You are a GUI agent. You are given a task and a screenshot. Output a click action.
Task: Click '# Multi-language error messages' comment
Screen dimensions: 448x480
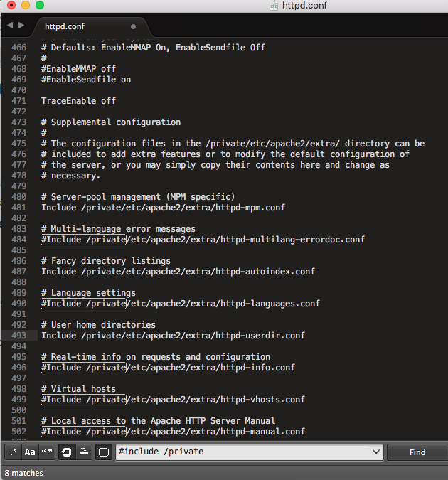(118, 229)
